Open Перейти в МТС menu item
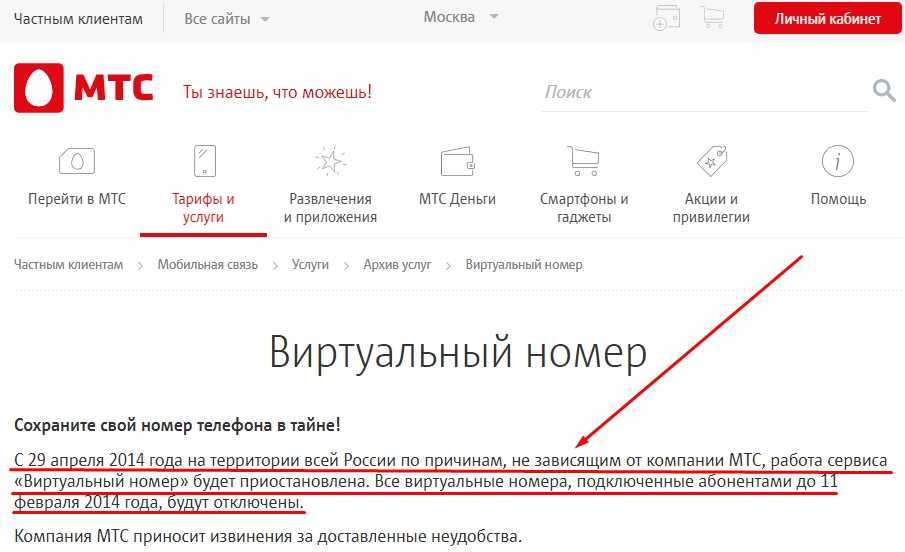This screenshot has width=905, height=552. 77,199
